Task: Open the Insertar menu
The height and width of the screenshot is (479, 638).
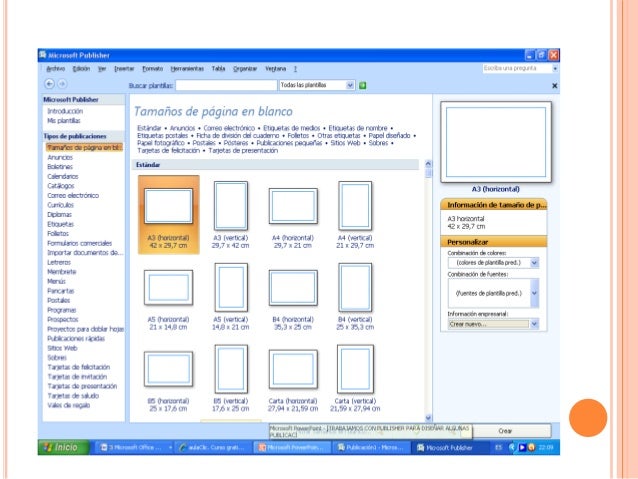Action: [124, 69]
